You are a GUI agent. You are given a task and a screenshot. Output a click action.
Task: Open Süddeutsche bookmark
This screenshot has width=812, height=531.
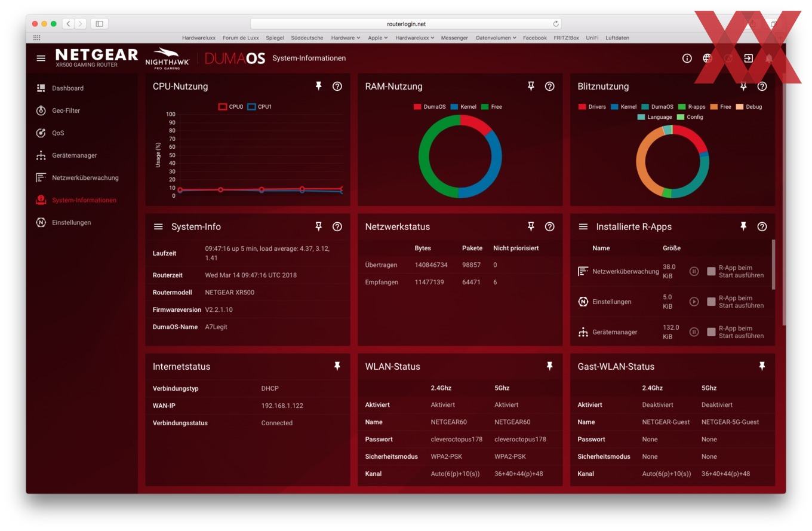pyautogui.click(x=307, y=38)
